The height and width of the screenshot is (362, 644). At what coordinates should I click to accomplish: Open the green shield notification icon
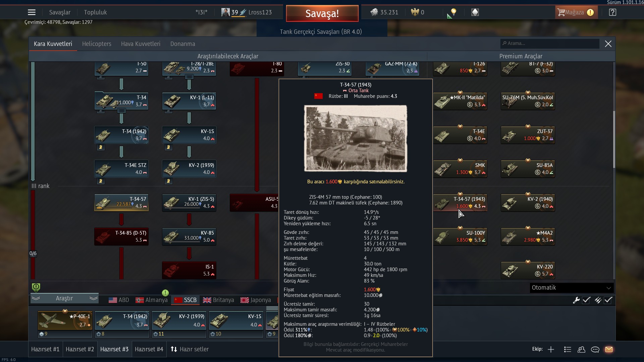[36, 287]
